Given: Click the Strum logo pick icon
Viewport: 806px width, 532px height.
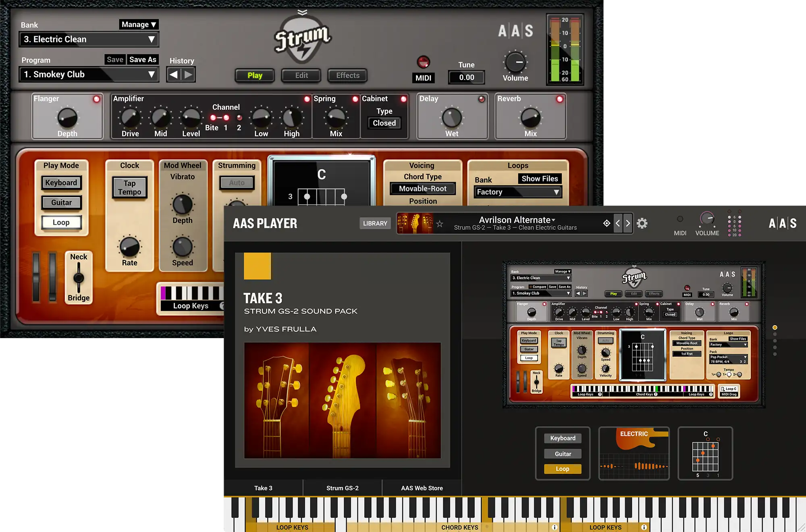Looking at the screenshot, I should pos(302,39).
